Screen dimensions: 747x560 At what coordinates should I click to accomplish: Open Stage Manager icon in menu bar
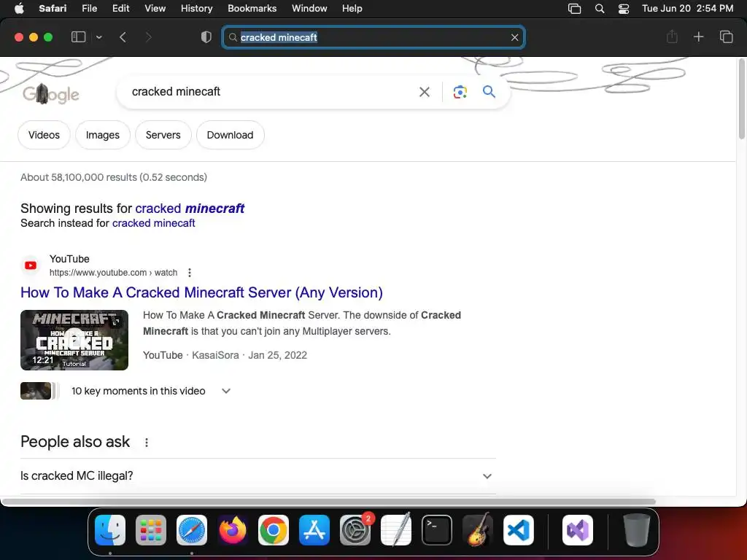575,9
